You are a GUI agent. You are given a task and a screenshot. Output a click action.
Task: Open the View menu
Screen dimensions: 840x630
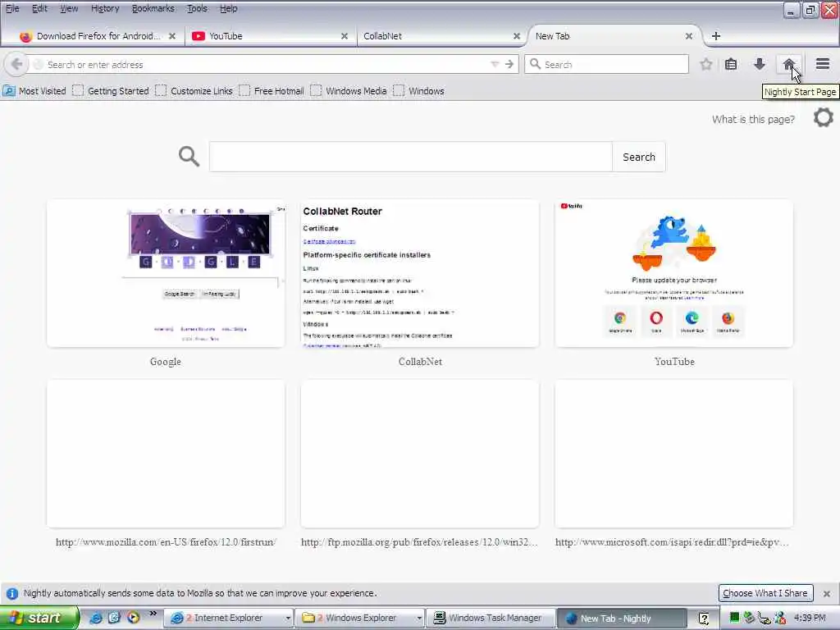pyautogui.click(x=69, y=8)
